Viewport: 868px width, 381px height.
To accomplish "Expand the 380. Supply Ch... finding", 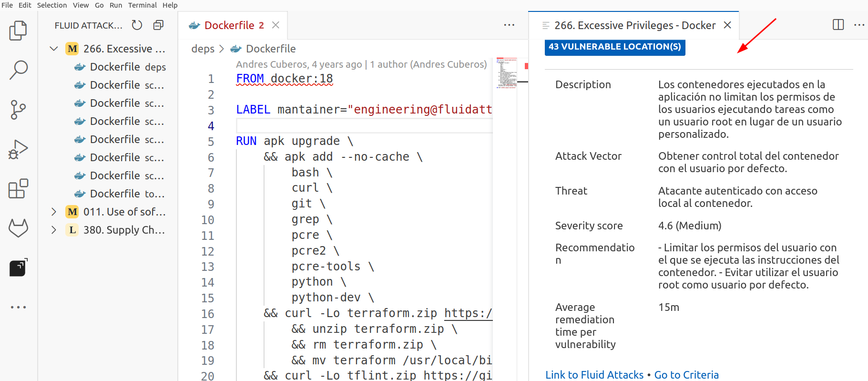I will [x=54, y=230].
